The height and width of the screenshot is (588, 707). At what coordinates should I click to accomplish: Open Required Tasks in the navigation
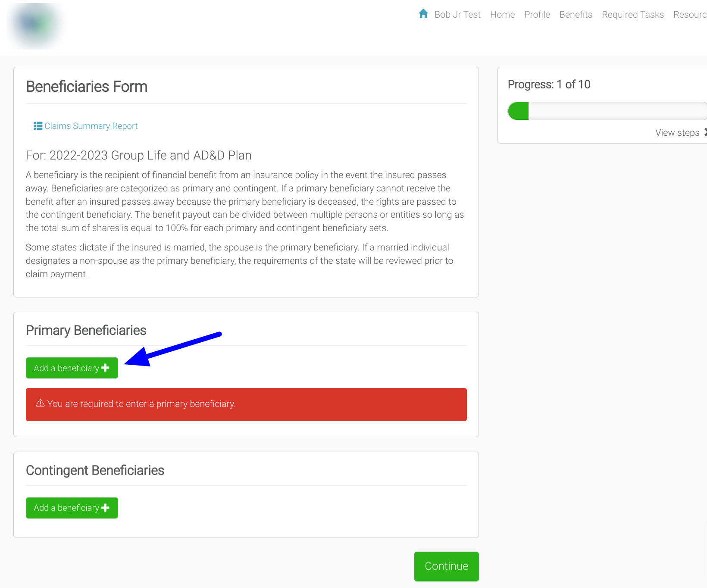pos(632,15)
